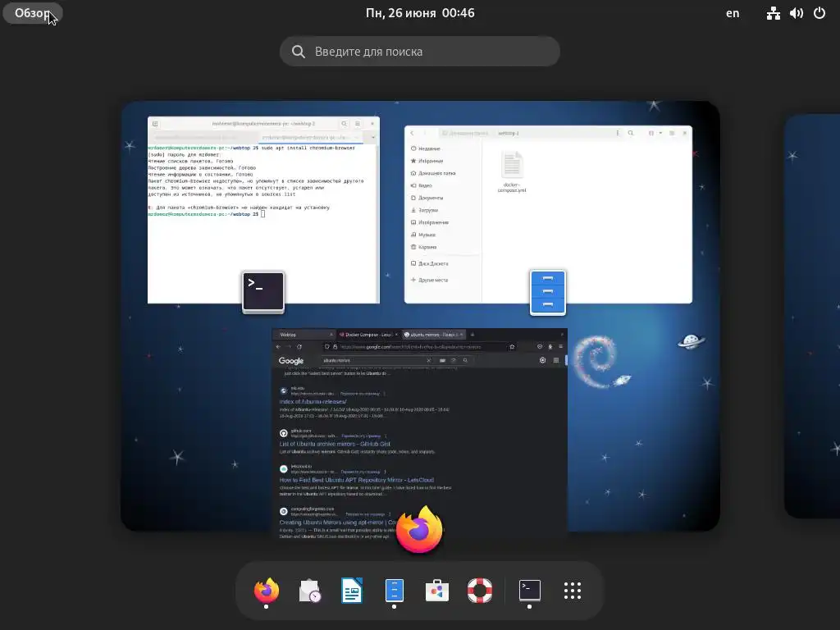This screenshot has width=840, height=630.
Task: Click Creating Ubuntu Mirrors using apt-mirror link
Action: coord(338,523)
